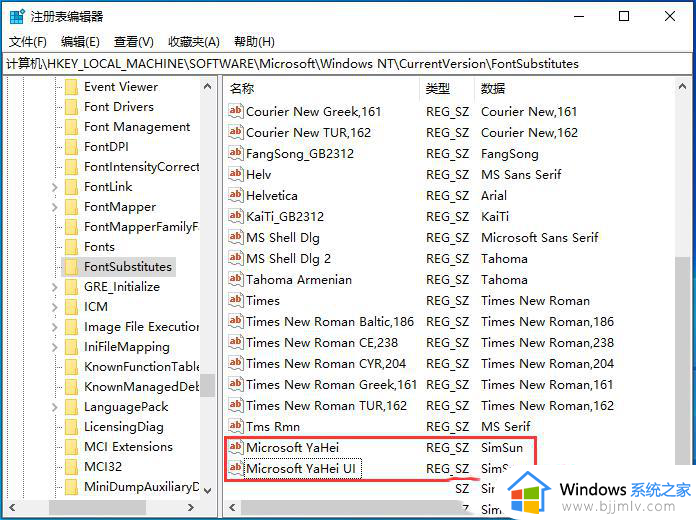
Task: Click values pane scroll up arrow
Action: click(x=682, y=87)
